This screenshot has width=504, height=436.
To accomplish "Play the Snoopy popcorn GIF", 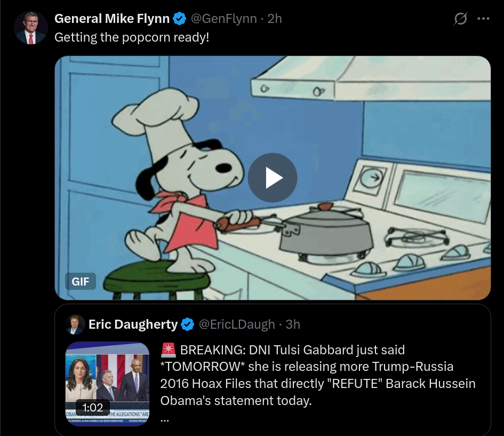I will point(272,178).
